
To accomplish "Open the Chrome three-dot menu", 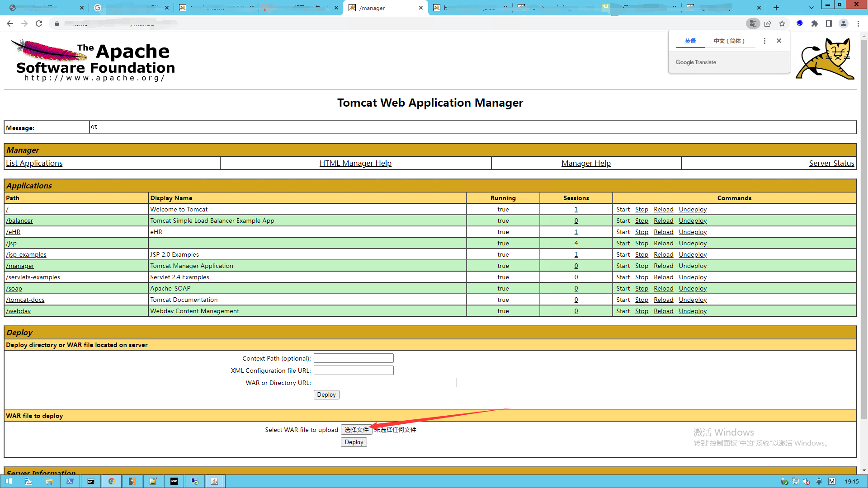I will tap(858, 23).
